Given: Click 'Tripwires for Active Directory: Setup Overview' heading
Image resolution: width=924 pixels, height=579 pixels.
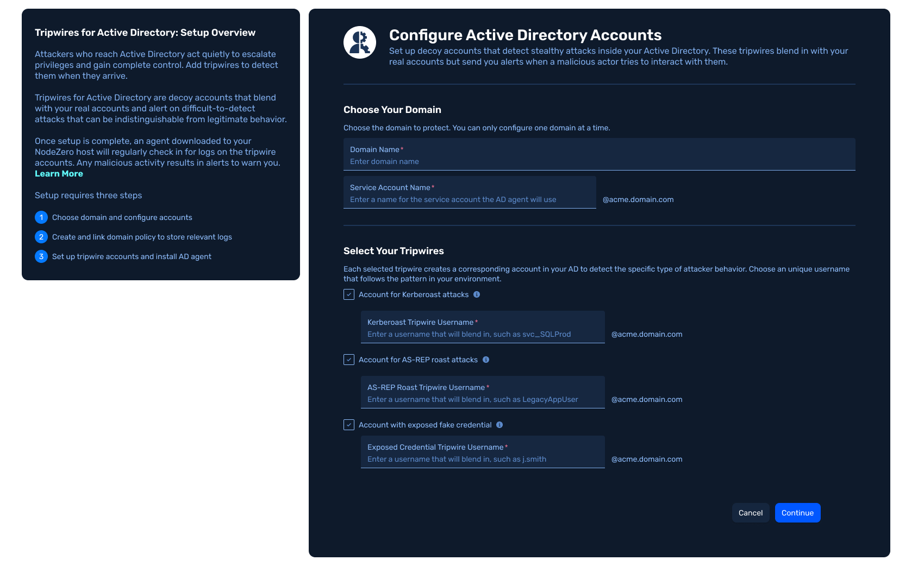Looking at the screenshot, I should click(x=145, y=33).
